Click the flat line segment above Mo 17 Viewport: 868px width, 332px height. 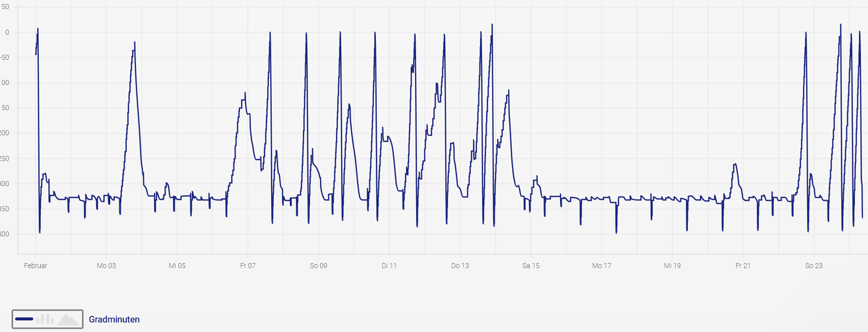coord(602,198)
